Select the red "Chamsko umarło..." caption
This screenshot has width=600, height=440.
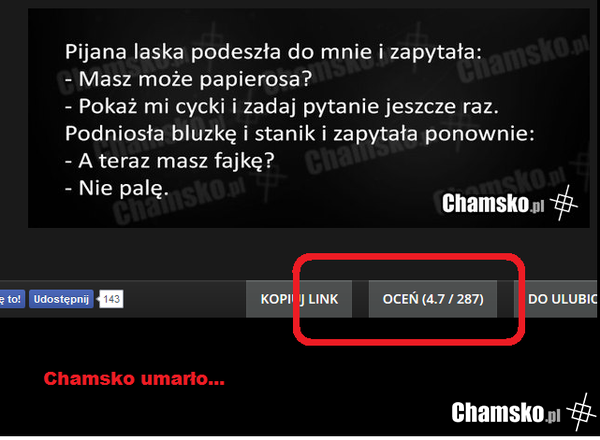134,379
